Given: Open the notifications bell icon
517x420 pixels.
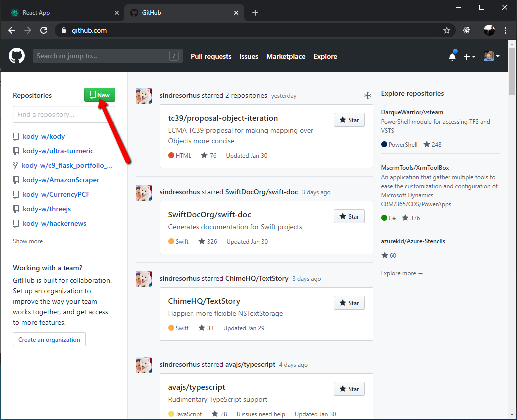Looking at the screenshot, I should 453,56.
